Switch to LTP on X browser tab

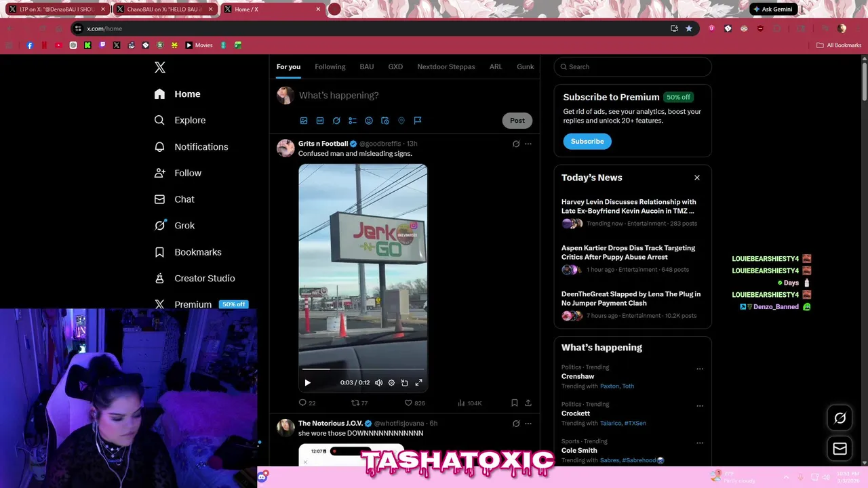click(58, 9)
